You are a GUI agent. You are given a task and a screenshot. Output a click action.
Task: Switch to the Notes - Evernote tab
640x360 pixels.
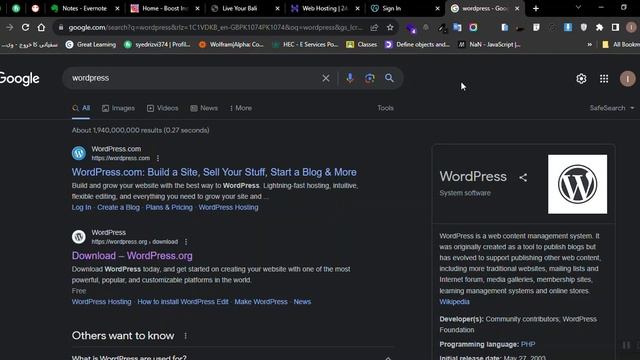(84, 8)
